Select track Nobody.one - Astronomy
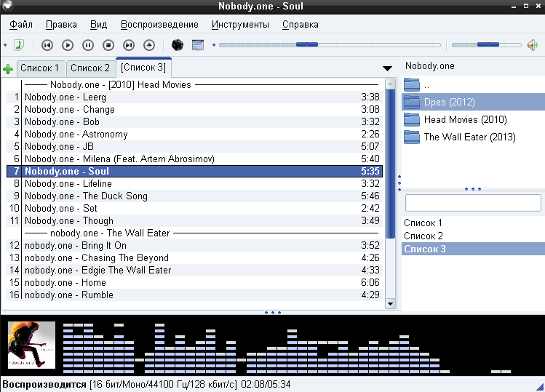Viewport: 545px width, 392px height. [195, 134]
